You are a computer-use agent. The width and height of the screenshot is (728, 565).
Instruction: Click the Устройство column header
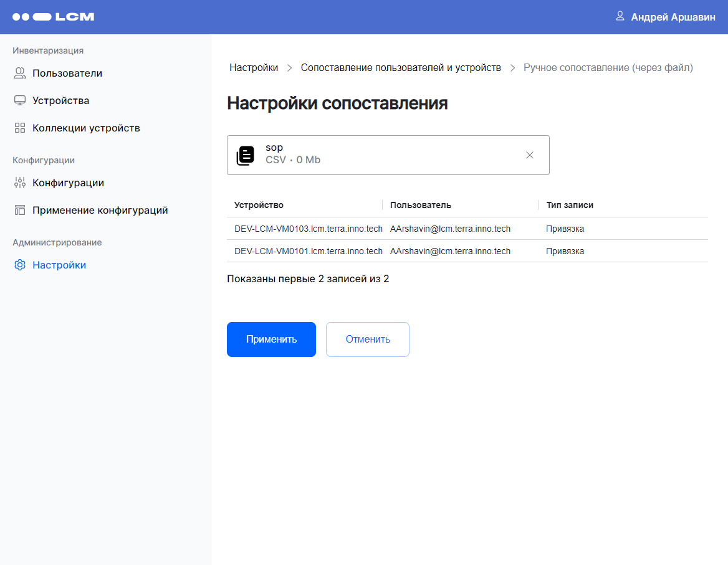tap(259, 205)
